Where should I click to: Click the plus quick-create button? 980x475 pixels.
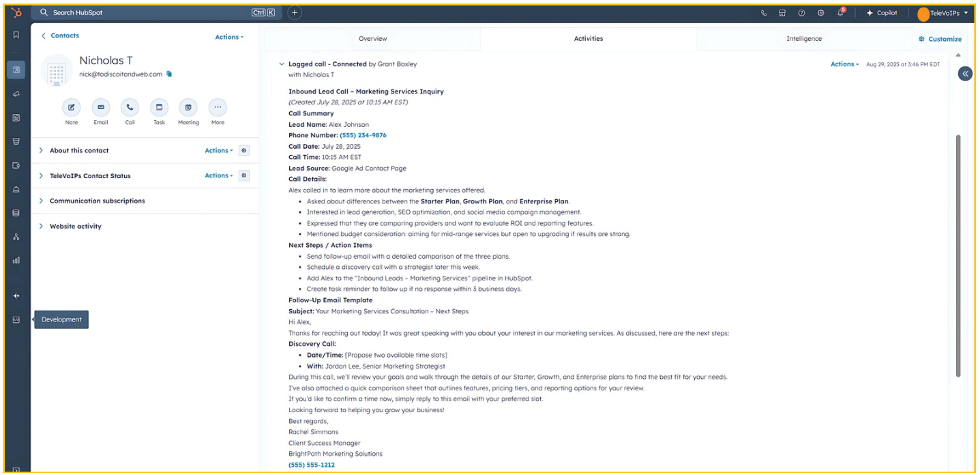coord(295,12)
